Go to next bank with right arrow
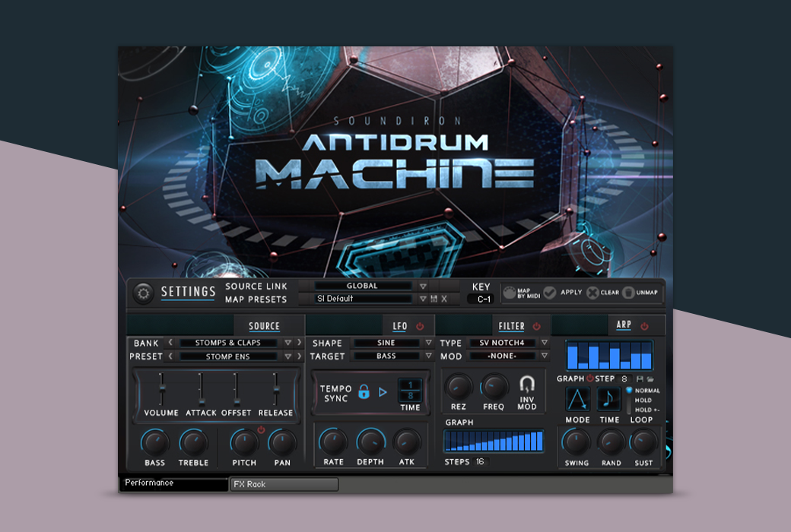This screenshot has height=532, width=791. click(x=299, y=343)
